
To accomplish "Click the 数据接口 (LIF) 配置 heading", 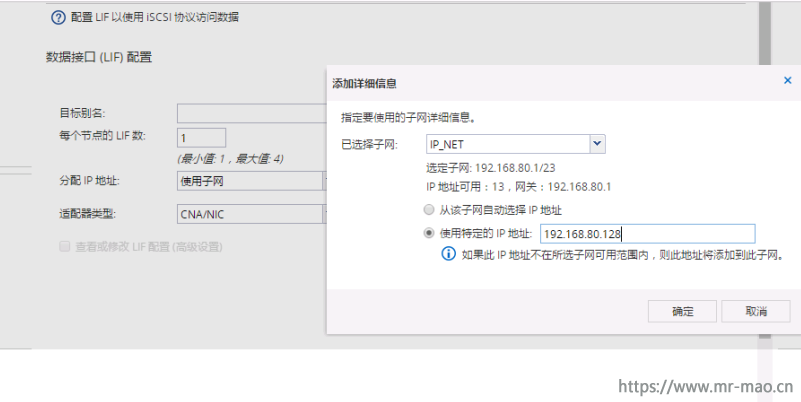I will (99, 57).
